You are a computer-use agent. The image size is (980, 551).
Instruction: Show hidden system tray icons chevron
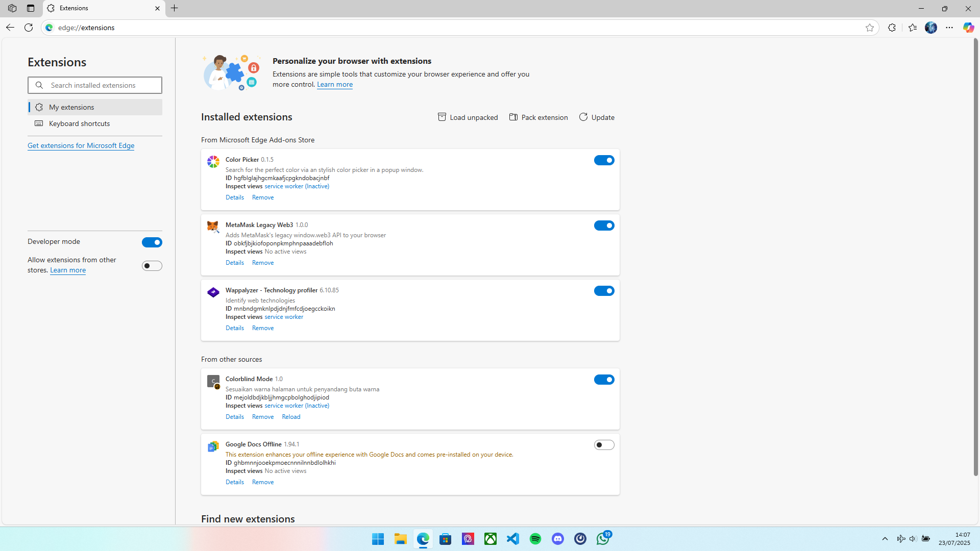(x=885, y=539)
